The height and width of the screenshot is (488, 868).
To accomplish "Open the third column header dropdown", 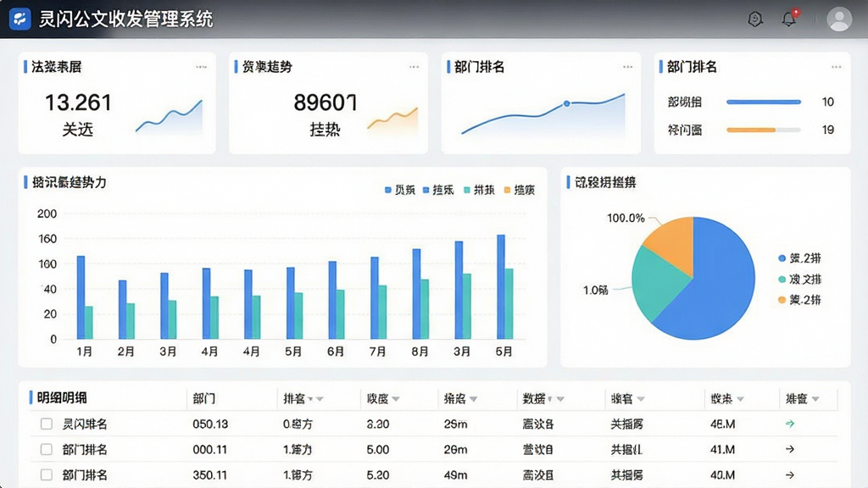I will coord(395,399).
